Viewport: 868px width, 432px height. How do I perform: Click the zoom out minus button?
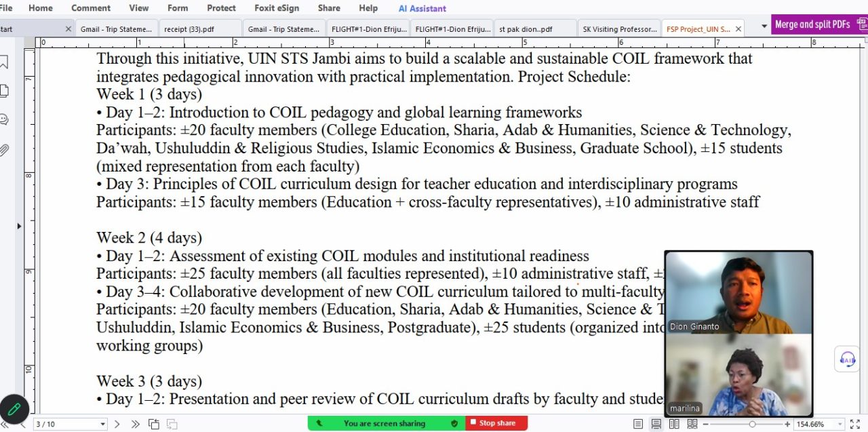tap(705, 424)
